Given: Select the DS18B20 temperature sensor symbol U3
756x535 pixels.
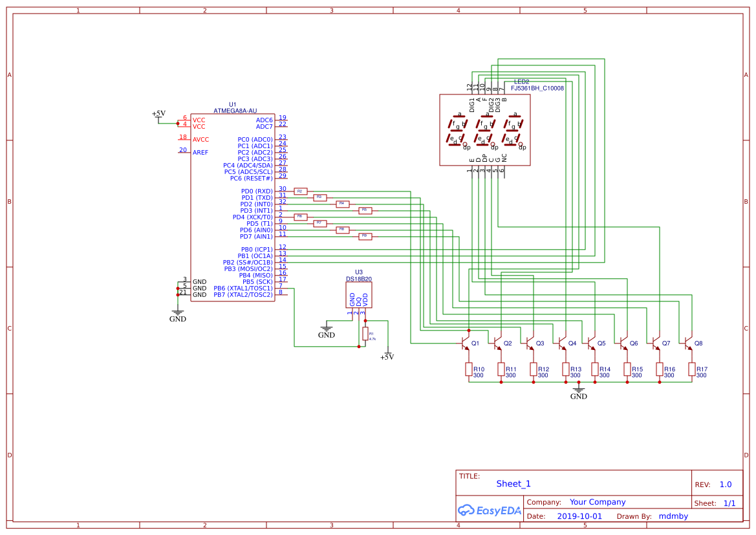Looking at the screenshot, I should pos(359,294).
